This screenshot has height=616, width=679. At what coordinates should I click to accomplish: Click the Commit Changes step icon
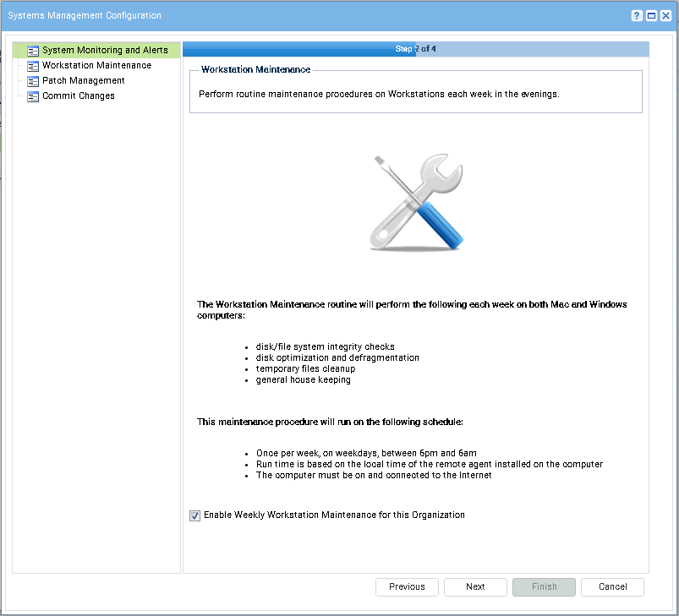tap(33, 96)
